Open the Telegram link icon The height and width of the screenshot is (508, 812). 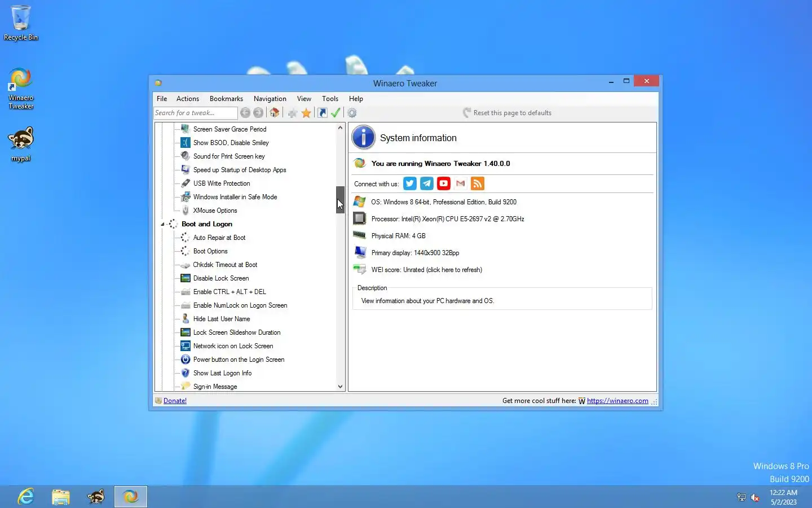tap(427, 183)
